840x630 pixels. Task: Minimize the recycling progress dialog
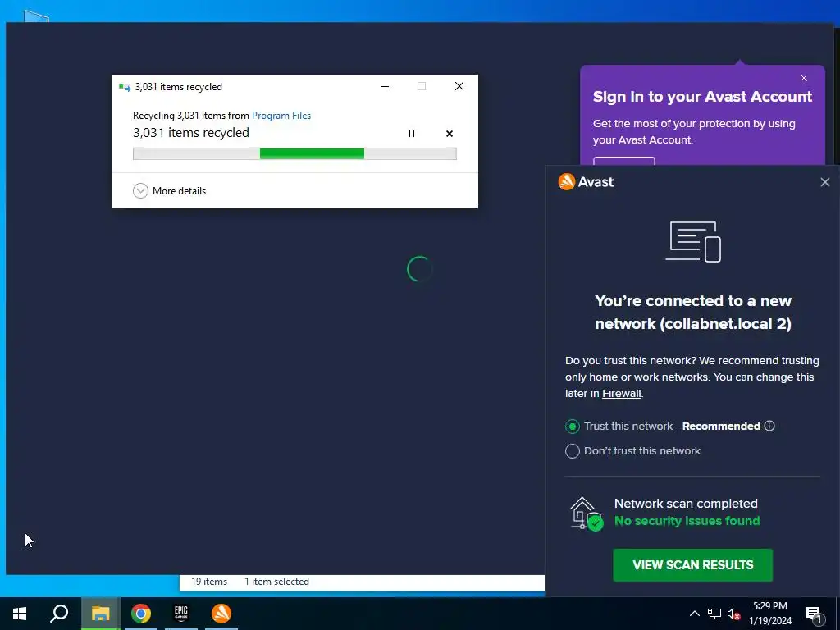tap(385, 86)
